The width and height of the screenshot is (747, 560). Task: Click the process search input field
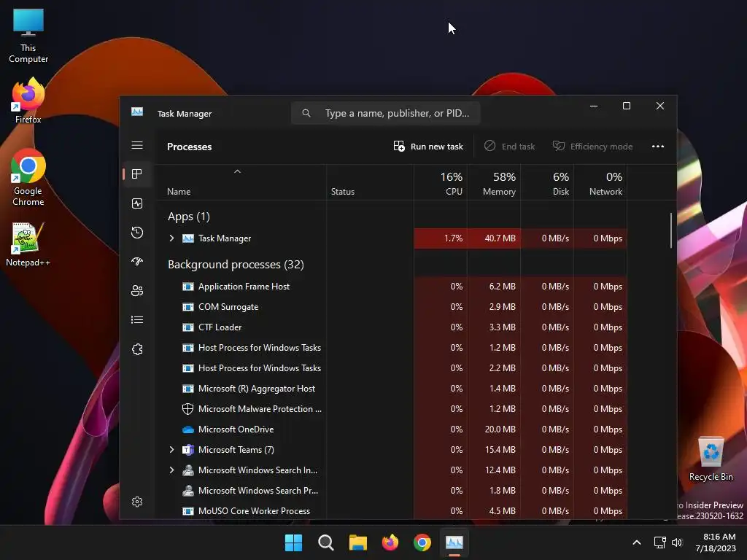pos(385,113)
